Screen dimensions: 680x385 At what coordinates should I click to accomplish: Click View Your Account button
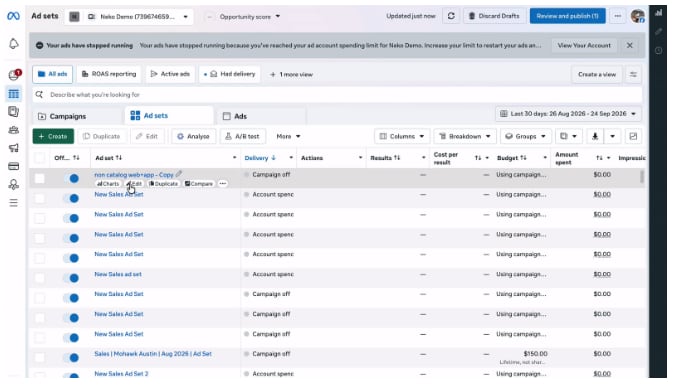coord(584,45)
